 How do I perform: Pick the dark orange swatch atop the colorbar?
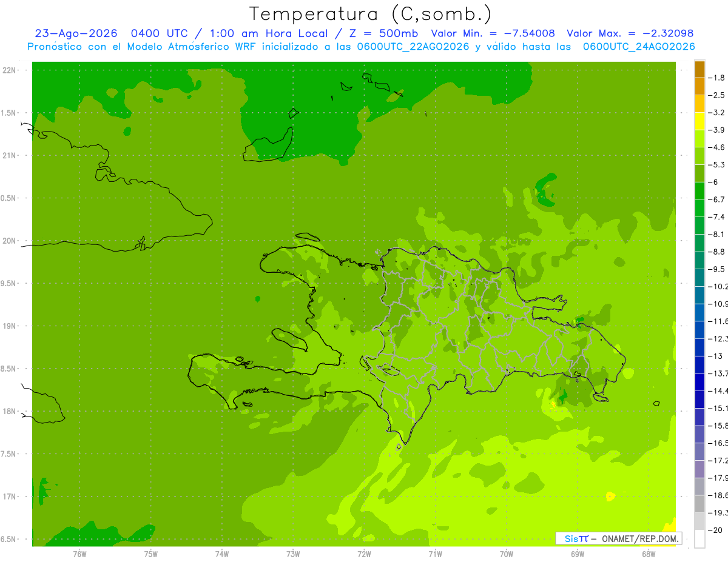click(x=699, y=69)
